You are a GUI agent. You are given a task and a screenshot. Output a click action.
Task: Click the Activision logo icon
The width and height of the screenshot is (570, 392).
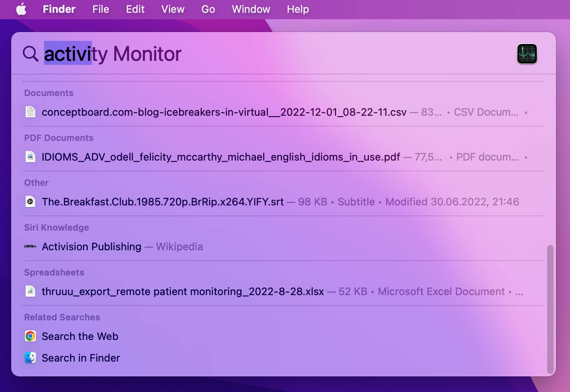coord(30,246)
